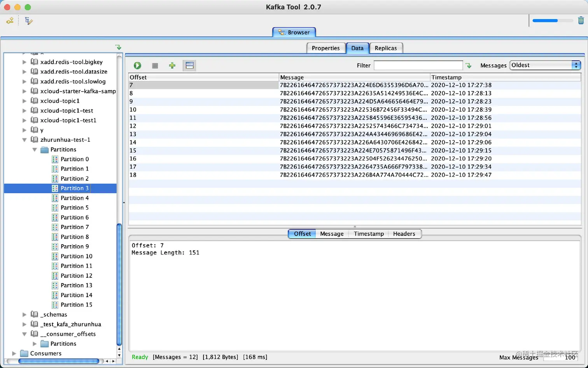Show the Headers detail tab
Screen dimensions: 588x368
(x=404, y=234)
